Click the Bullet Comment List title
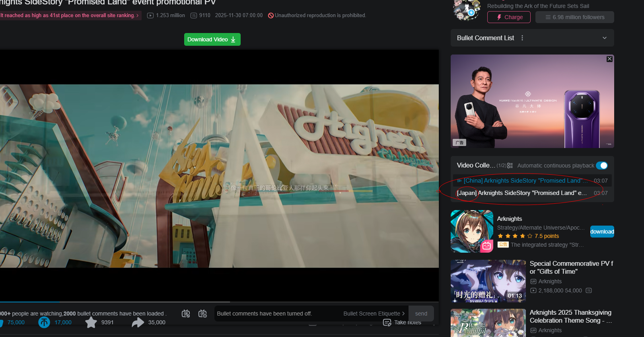 click(486, 38)
